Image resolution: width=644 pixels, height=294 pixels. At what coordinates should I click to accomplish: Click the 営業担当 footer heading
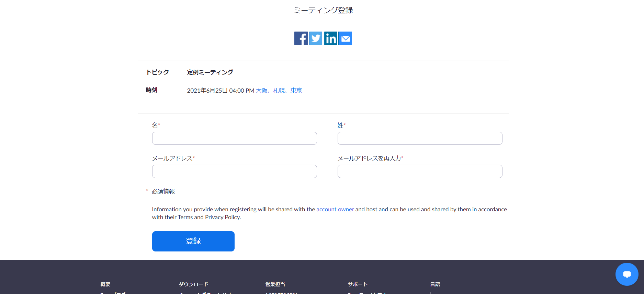(x=275, y=284)
